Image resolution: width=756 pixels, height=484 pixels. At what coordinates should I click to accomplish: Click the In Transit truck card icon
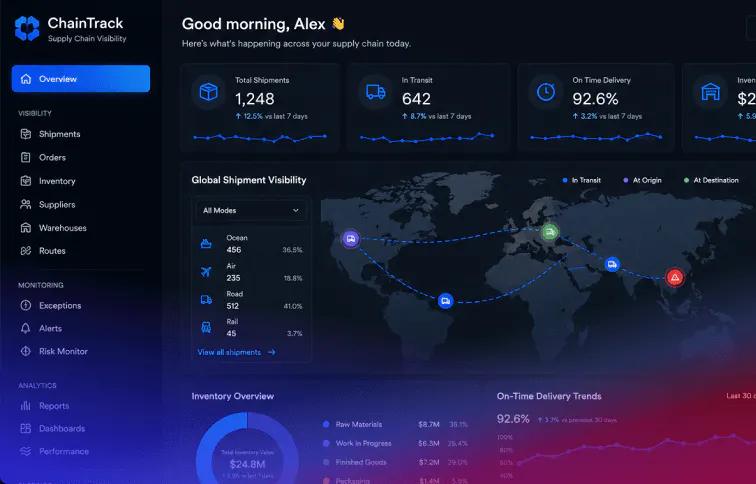[x=376, y=92]
